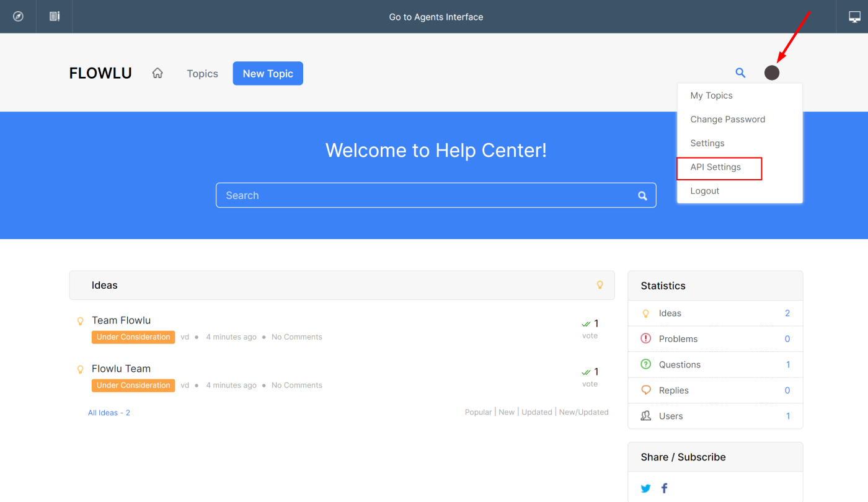
Task: Click lightbulb icon beside Team Flowlu
Action: click(x=80, y=321)
